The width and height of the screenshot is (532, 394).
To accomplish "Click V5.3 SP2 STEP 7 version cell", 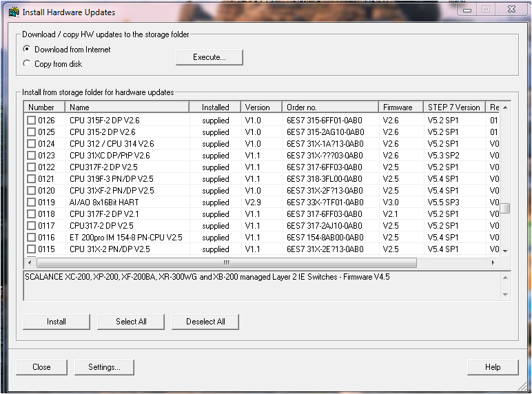I will tap(443, 155).
